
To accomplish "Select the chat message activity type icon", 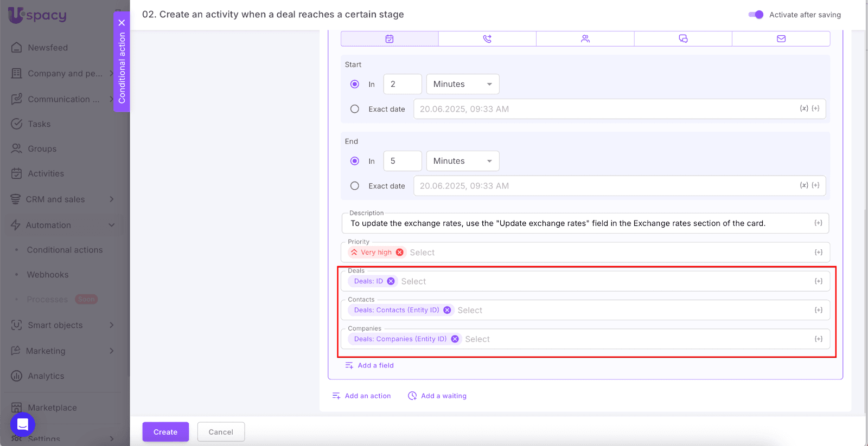I will pyautogui.click(x=683, y=39).
